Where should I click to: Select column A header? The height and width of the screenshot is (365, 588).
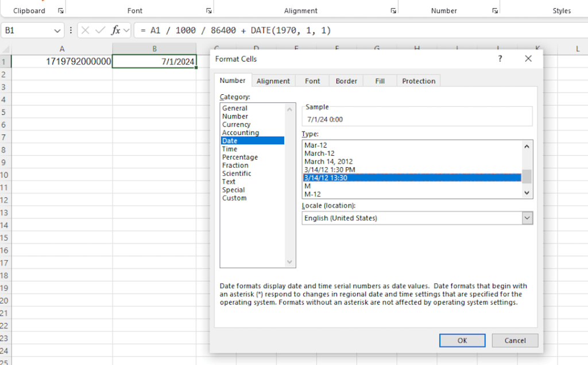click(62, 49)
